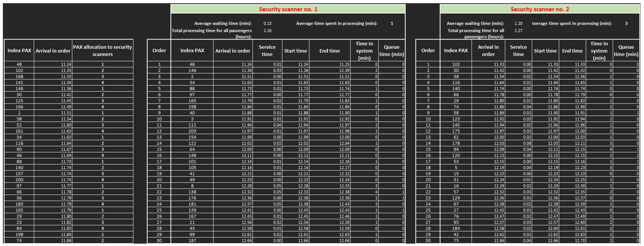Click Index PAX cell 168 in left table
The width and height of the screenshot is (644, 246).
click(x=19, y=77)
